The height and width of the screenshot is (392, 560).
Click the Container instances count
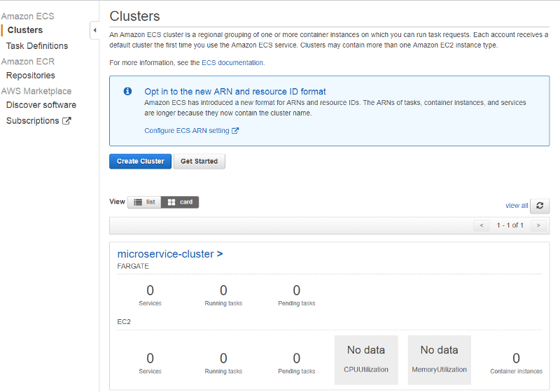(516, 358)
